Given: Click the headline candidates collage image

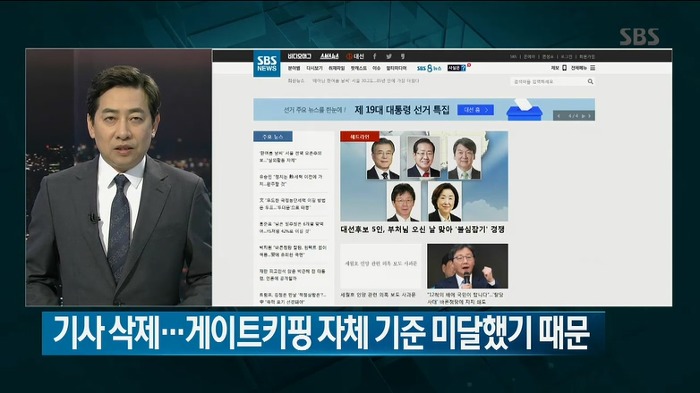Looking at the screenshot, I should (424, 176).
